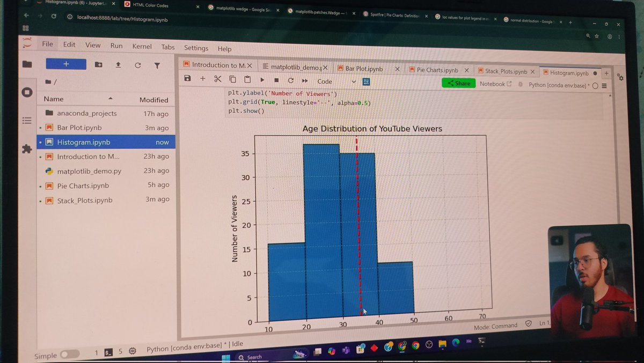The width and height of the screenshot is (644, 363).
Task: Click the blue New Launcher button
Action: pos(66,64)
